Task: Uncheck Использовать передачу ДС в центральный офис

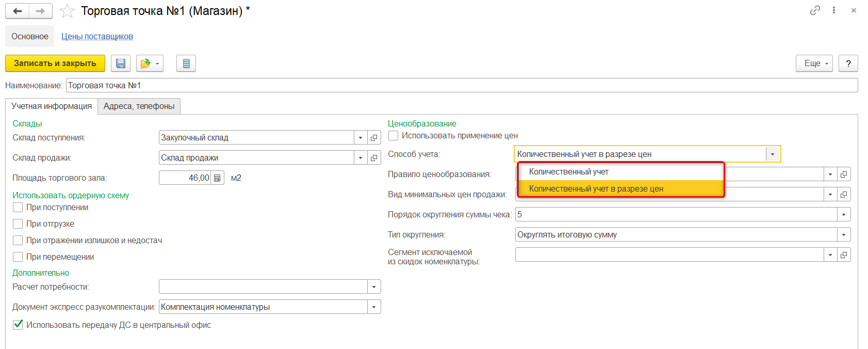Action: click(x=18, y=325)
